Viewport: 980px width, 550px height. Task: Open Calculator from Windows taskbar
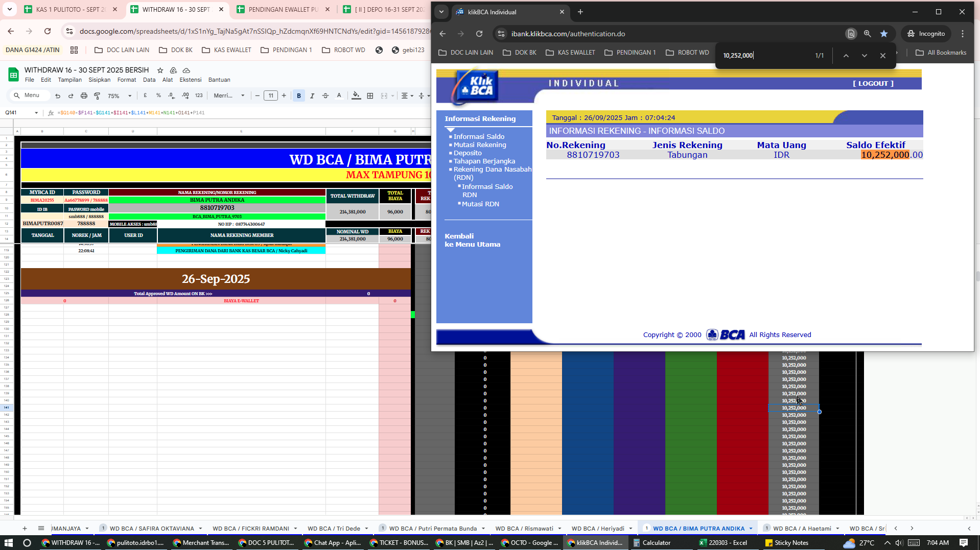point(651,542)
